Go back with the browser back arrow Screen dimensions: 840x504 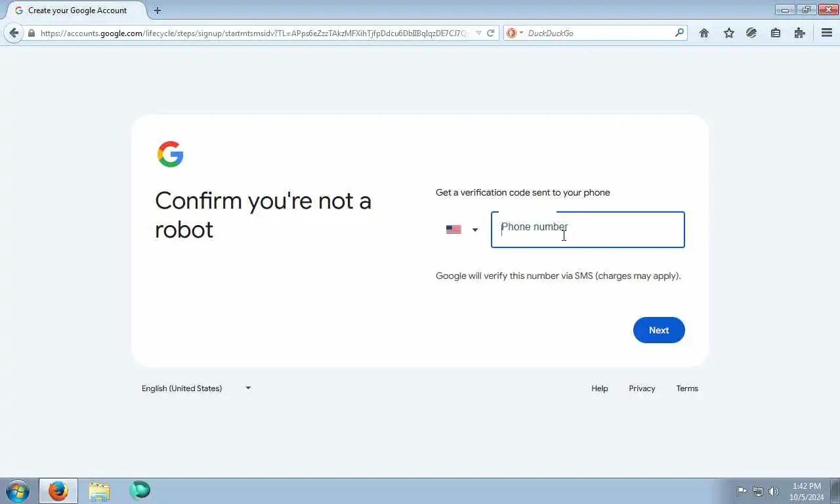tap(14, 33)
